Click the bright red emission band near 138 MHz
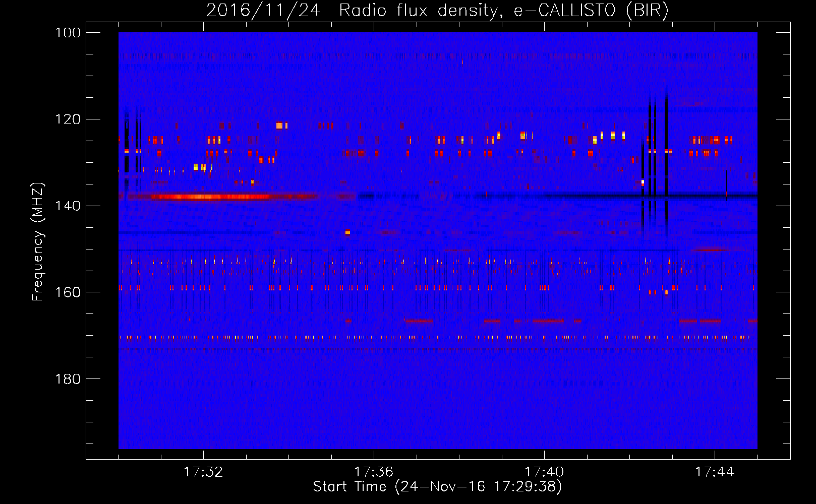This screenshot has height=504, width=816. coord(222,197)
